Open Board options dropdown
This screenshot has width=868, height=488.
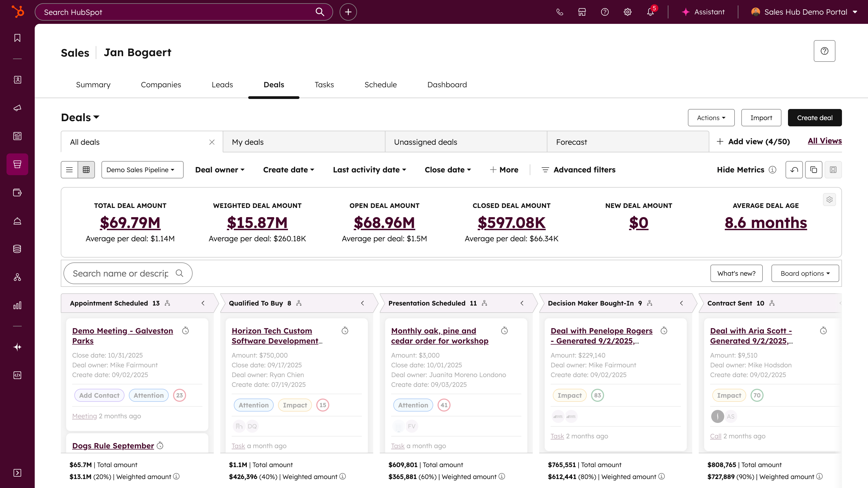tap(805, 274)
